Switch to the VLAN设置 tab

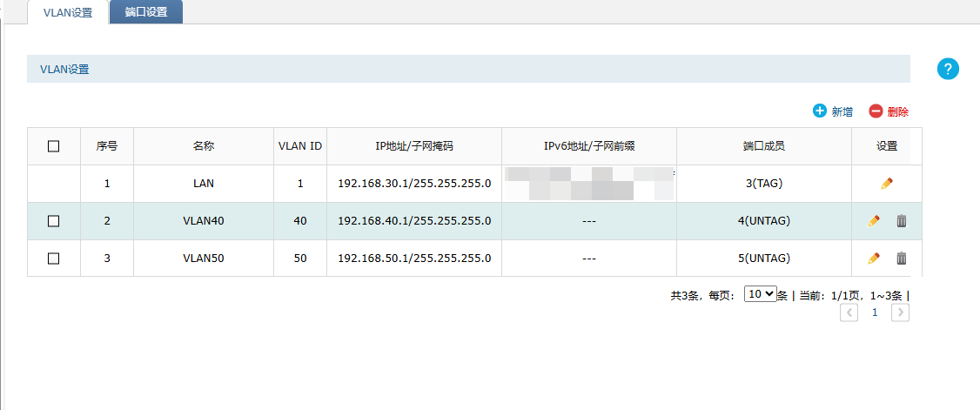click(x=68, y=12)
